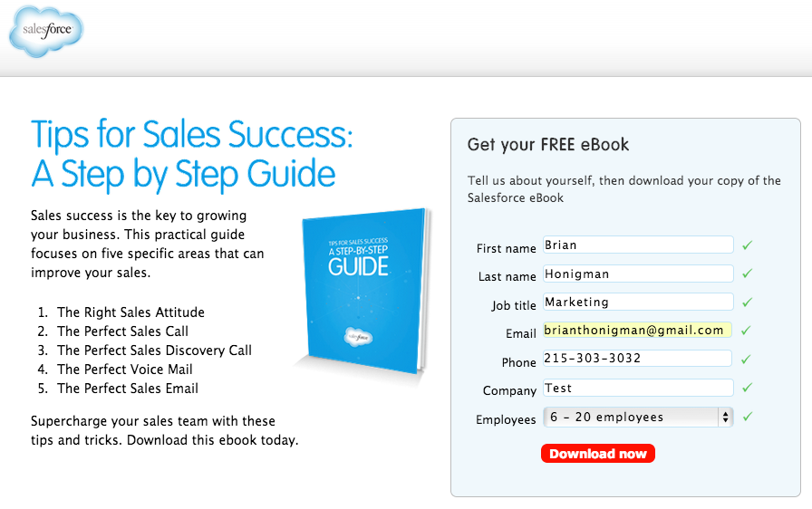Click the green checkmark beside Phone
Image resolution: width=812 pixels, height=509 pixels.
click(746, 359)
